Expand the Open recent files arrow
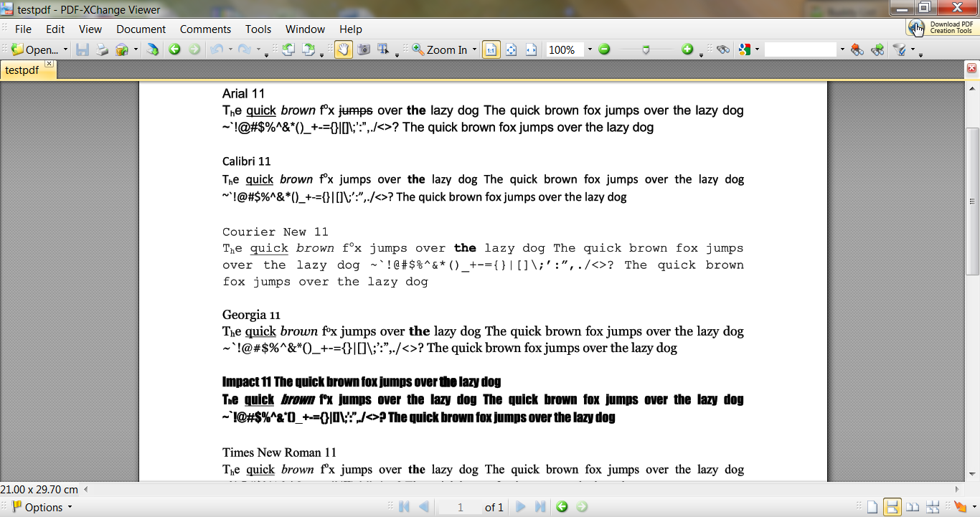The image size is (980, 517). pos(65,49)
